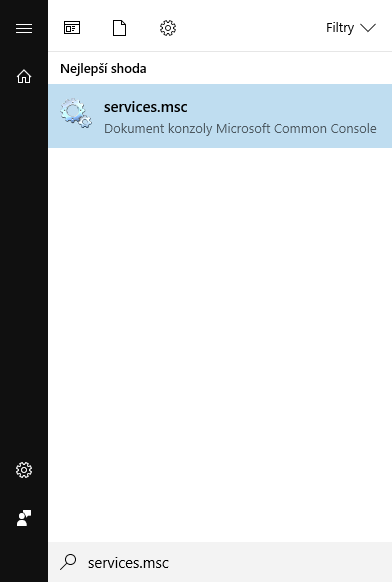Image resolution: width=392 pixels, height=582 pixels.
Task: Filter results to Documents using page icon
Action: pyautogui.click(x=119, y=28)
